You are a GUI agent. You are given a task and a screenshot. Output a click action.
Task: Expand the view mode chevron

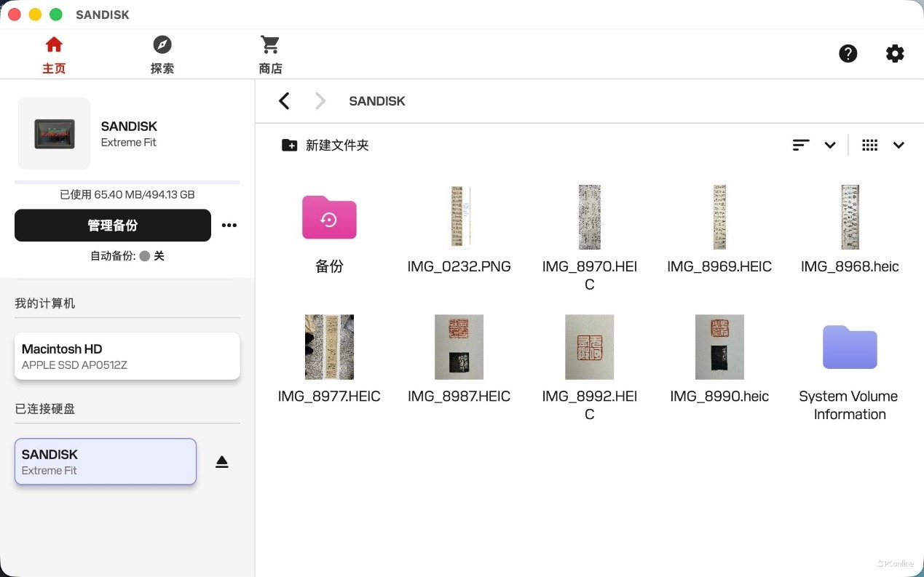tap(899, 146)
